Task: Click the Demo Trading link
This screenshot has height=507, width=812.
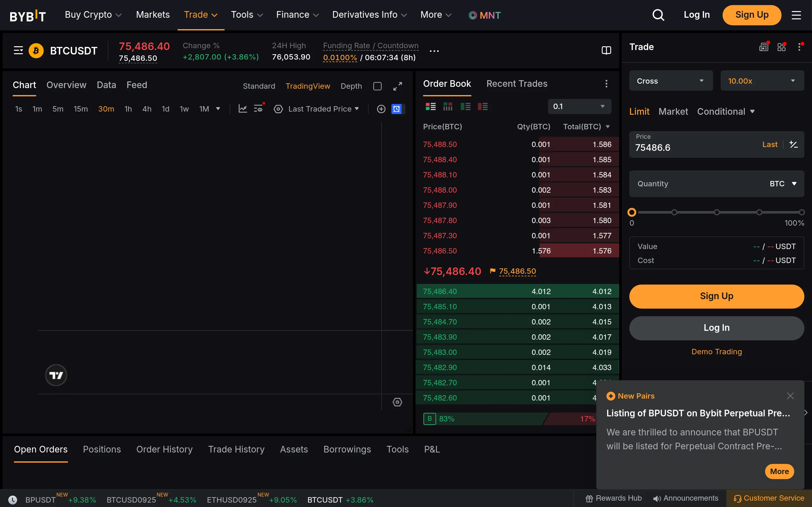Action: (x=716, y=351)
